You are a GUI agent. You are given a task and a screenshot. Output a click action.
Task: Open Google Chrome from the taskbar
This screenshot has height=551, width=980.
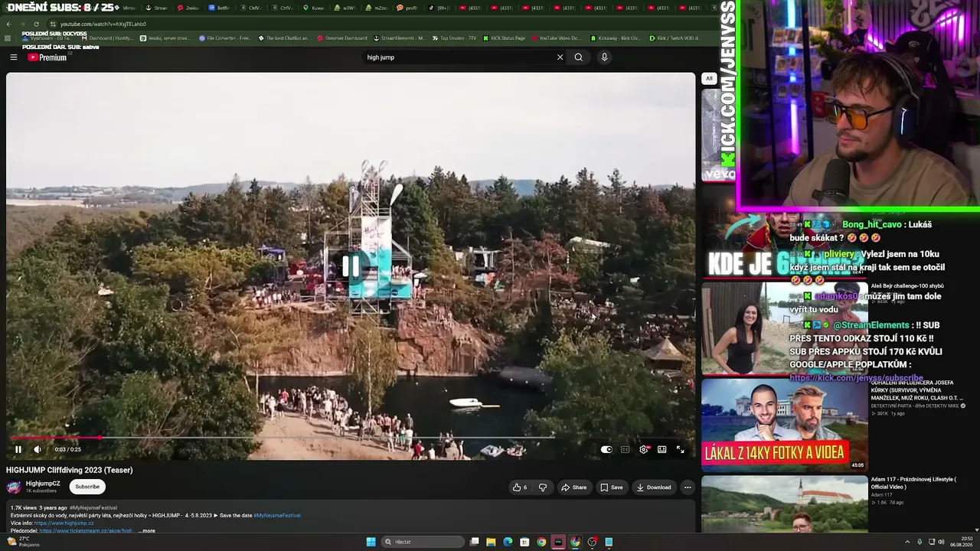point(541,542)
